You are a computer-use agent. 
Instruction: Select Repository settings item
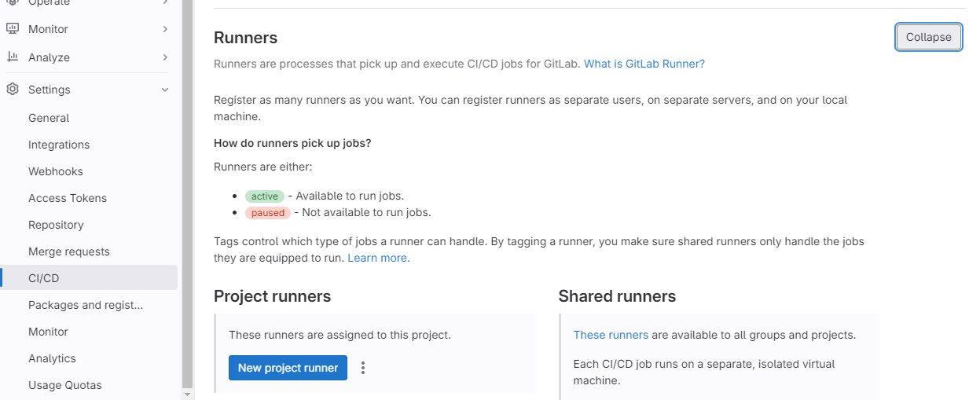pyautogui.click(x=56, y=225)
